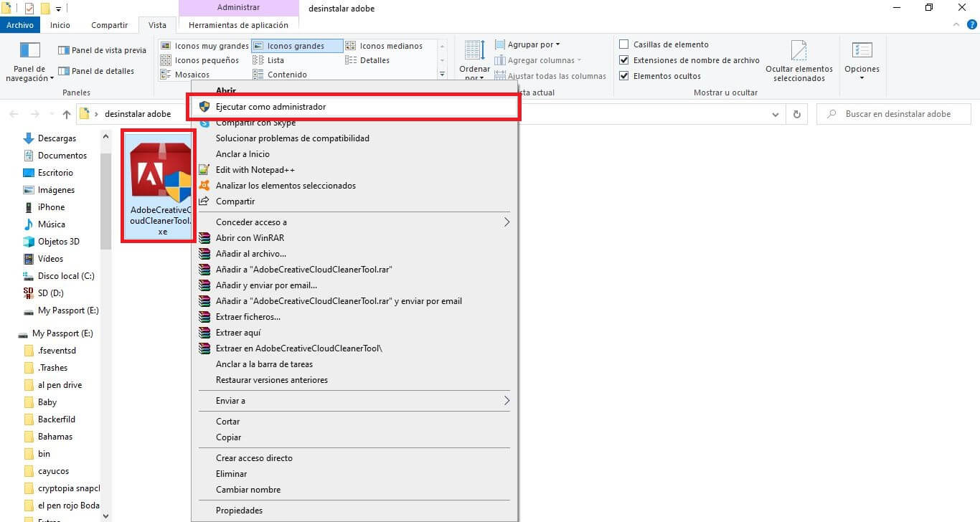Select Iconos medianos layout
The image size is (980, 522).
coord(384,46)
